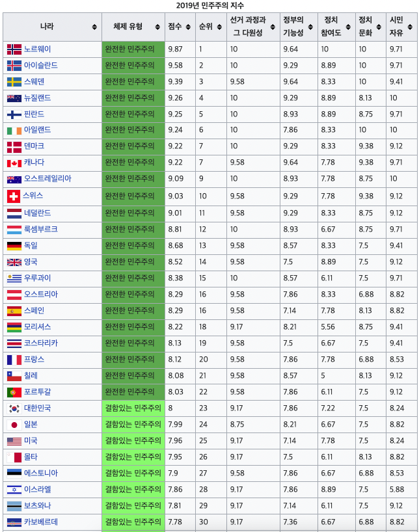Open the 아이슬란드 country link
The image size is (419, 532).
tap(41, 66)
